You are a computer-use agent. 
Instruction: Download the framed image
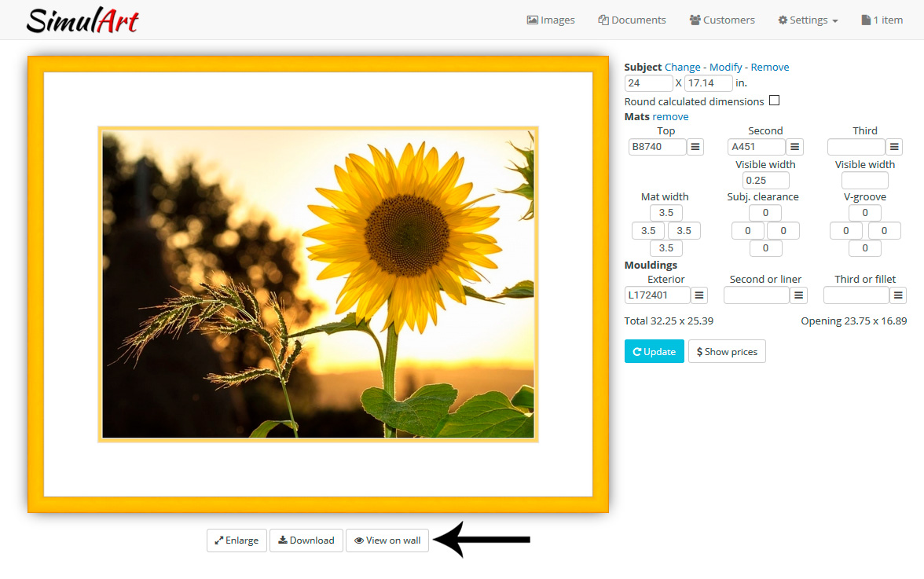pyautogui.click(x=306, y=541)
